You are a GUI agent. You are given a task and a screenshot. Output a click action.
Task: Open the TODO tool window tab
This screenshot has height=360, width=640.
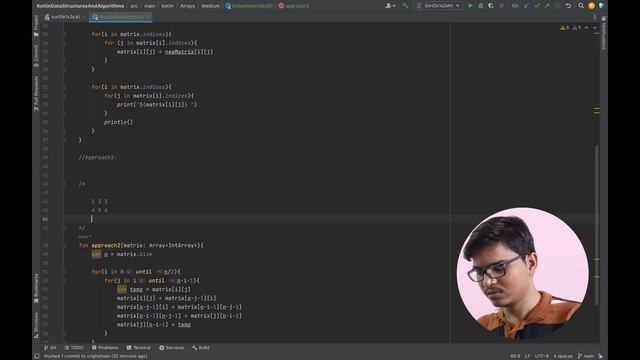(x=74, y=348)
